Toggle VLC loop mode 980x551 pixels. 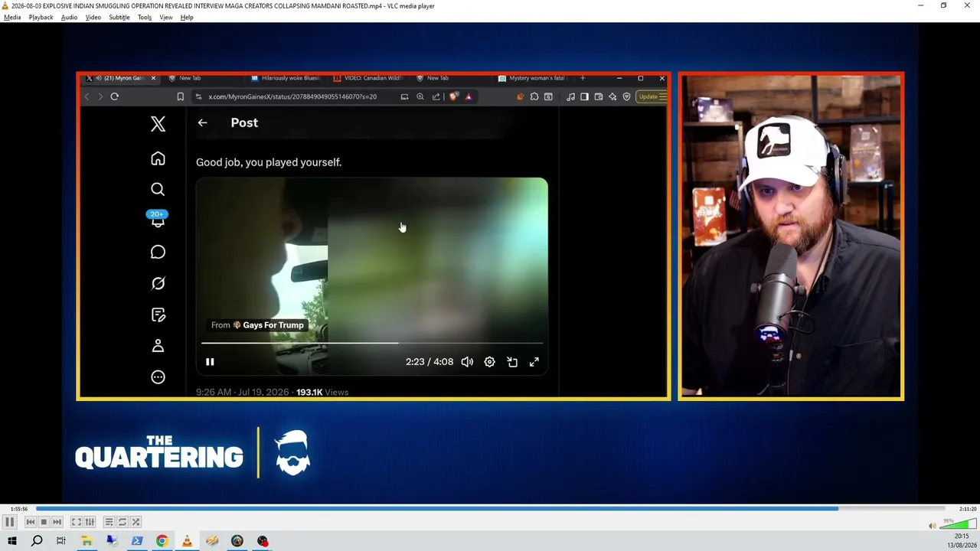[122, 522]
